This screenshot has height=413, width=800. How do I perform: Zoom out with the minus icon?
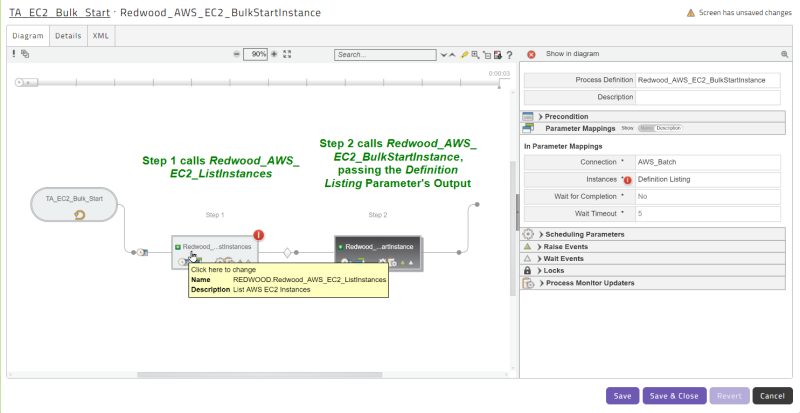[x=236, y=54]
